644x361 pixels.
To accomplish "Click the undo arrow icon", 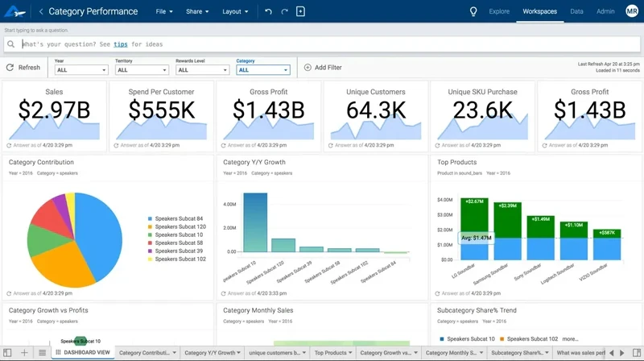I will pyautogui.click(x=268, y=12).
